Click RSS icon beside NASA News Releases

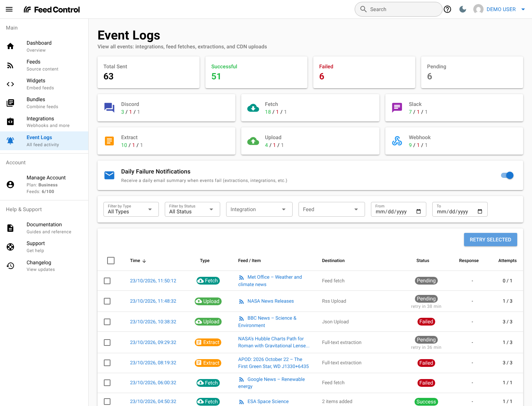tap(241, 302)
